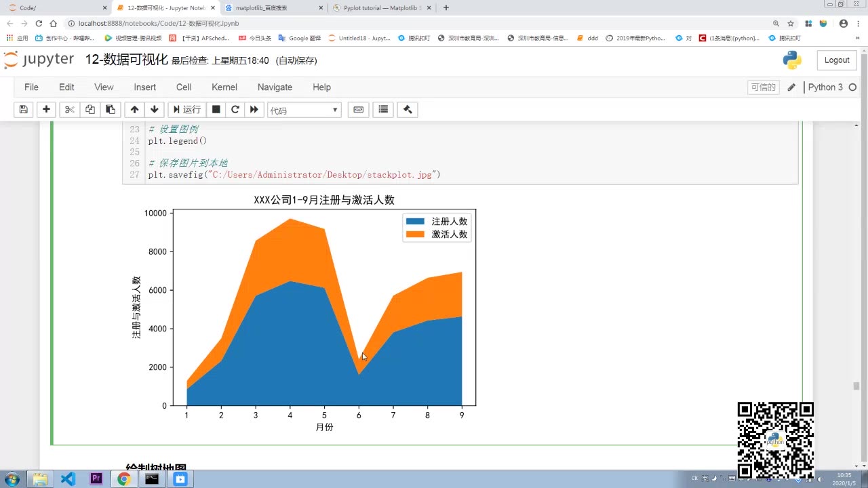
Task: Open the Kernel menu
Action: pyautogui.click(x=224, y=87)
